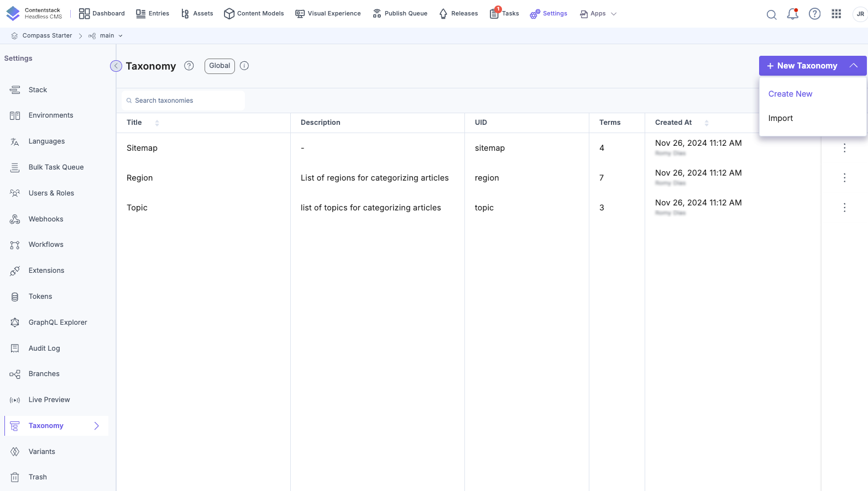Open the Apps dropdown in top navigation
The height and width of the screenshot is (491, 868).
tap(598, 14)
